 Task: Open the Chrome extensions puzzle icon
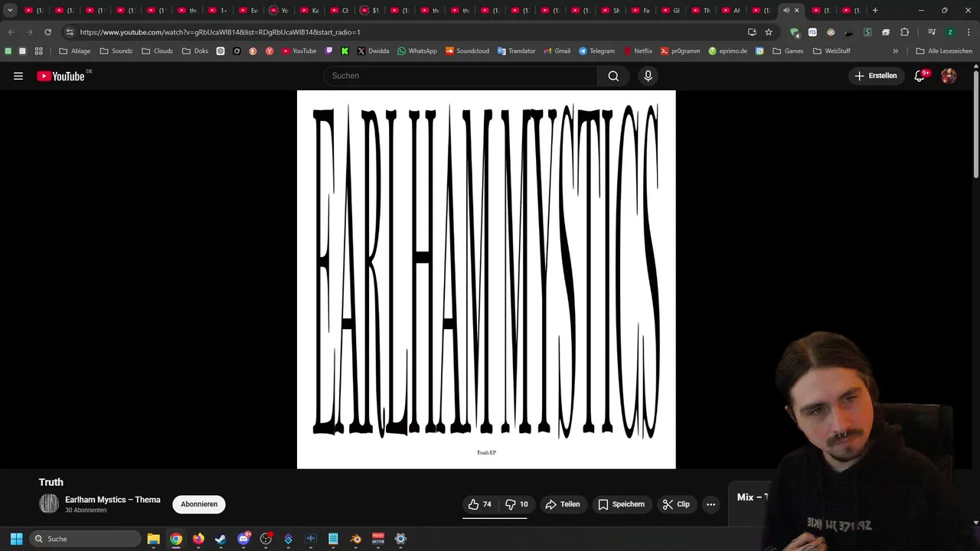click(904, 32)
